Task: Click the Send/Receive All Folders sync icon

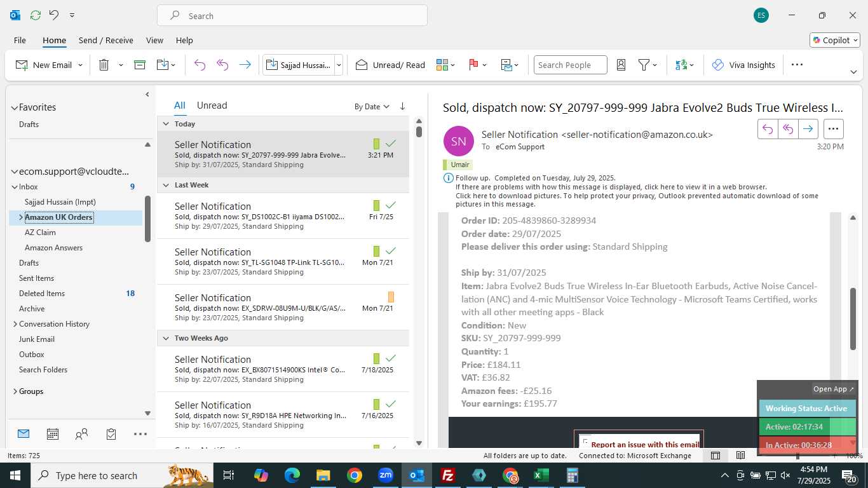Action: pyautogui.click(x=36, y=15)
